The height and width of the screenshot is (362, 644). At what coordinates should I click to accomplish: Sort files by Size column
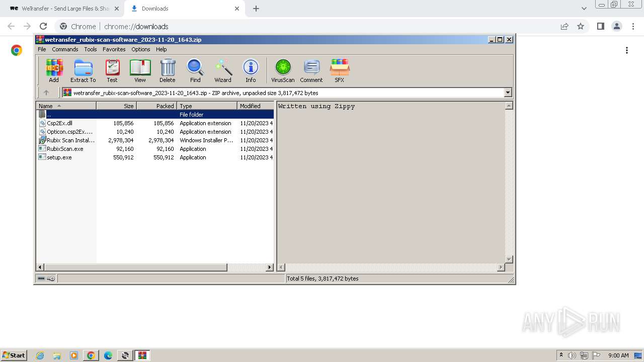point(116,106)
